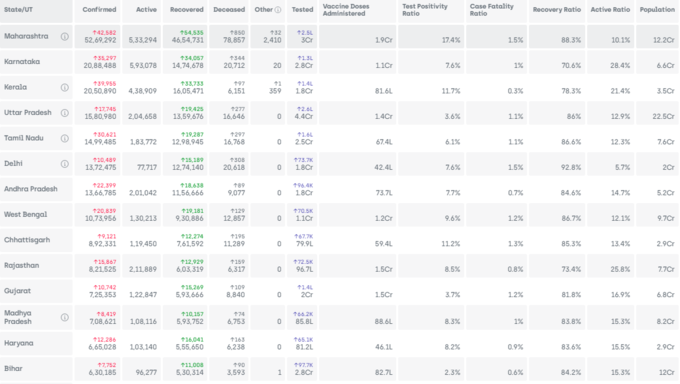This screenshot has width=680, height=384.
Task: Click the Deceased column header
Action: pos(229,10)
